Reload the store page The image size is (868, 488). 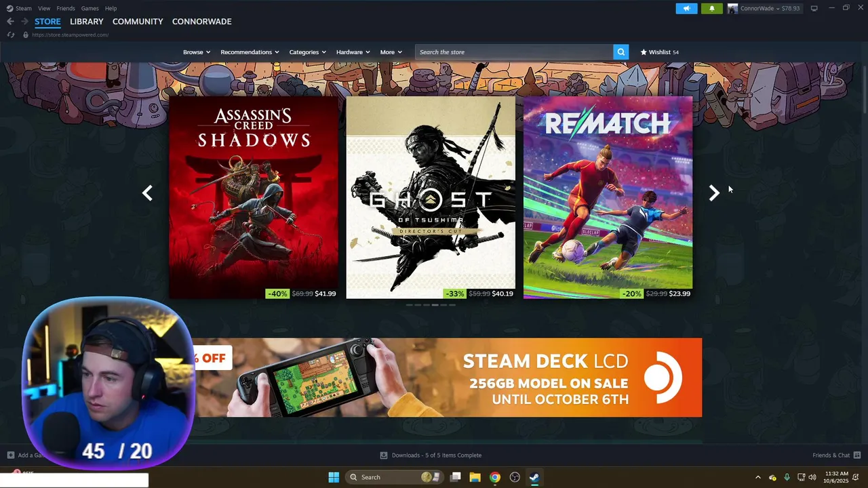click(x=11, y=35)
